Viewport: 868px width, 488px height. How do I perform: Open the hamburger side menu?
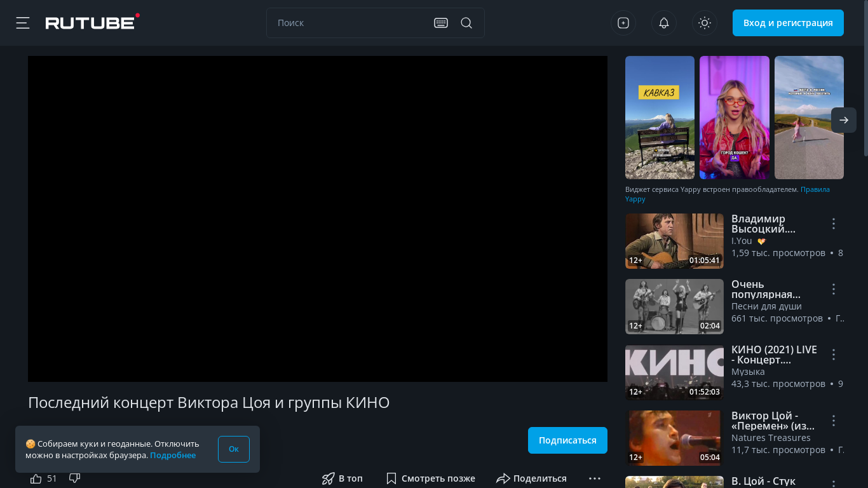click(23, 23)
